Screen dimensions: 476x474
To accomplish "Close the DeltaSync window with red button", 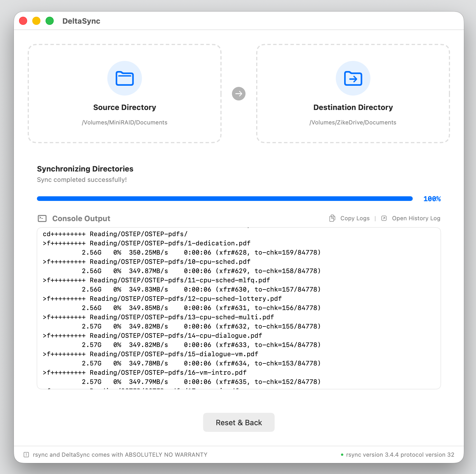I will pos(23,21).
